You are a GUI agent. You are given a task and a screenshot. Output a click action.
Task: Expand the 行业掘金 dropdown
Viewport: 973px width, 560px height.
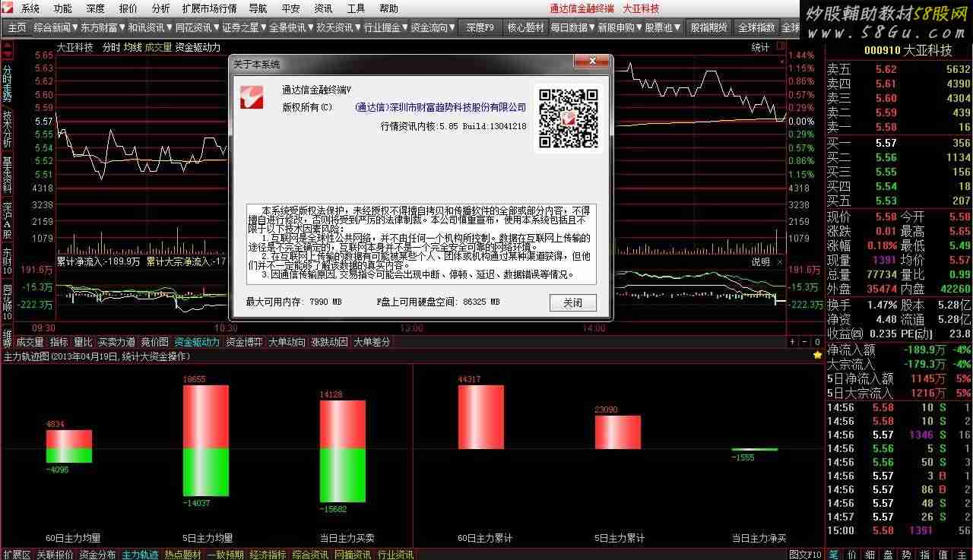(385, 27)
